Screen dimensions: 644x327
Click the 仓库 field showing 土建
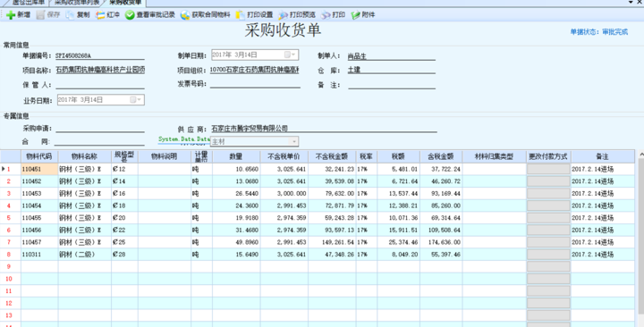392,71
